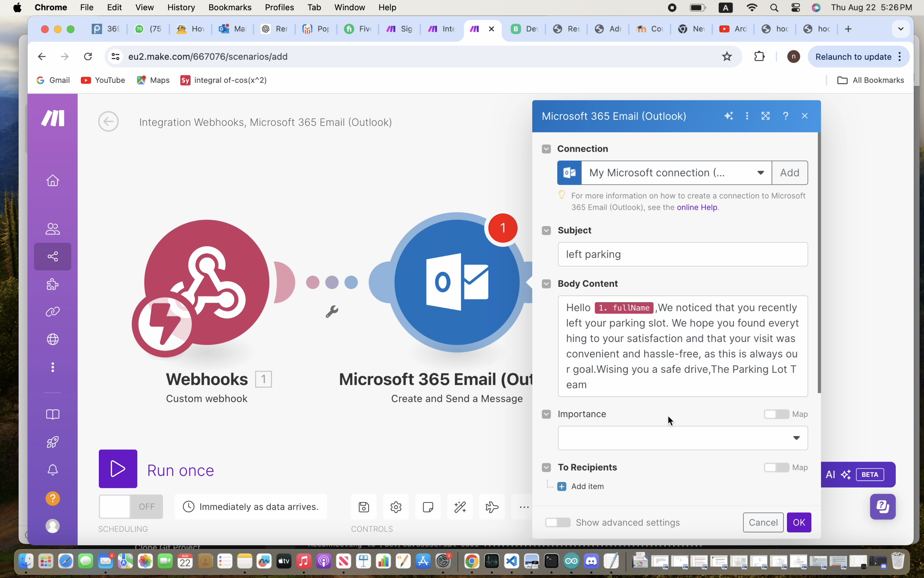Confirm with the OK button
924x578 pixels.
click(799, 522)
